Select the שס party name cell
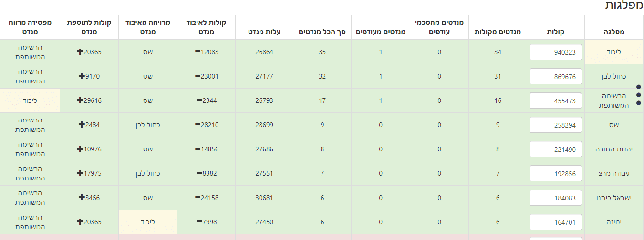 [x=613, y=125]
